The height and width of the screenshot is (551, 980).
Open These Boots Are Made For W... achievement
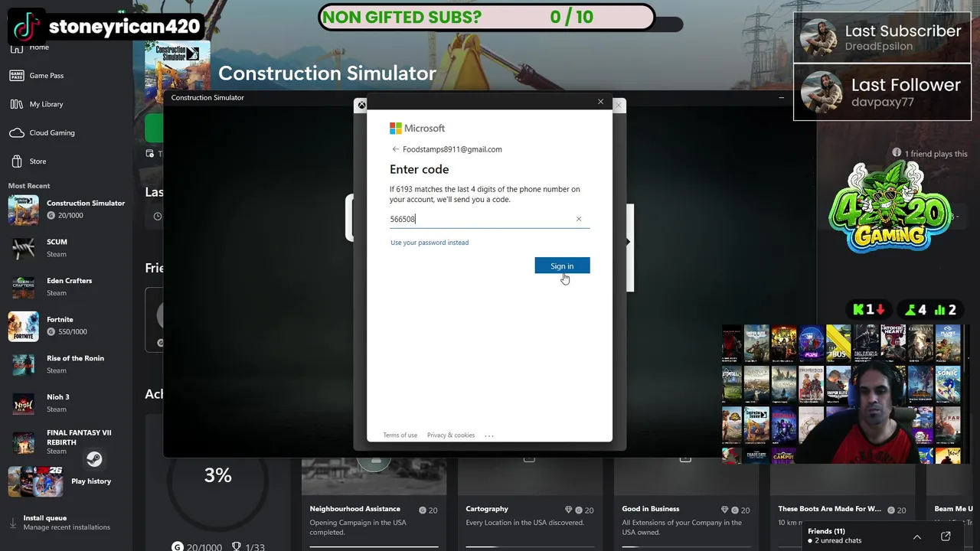[842, 505]
